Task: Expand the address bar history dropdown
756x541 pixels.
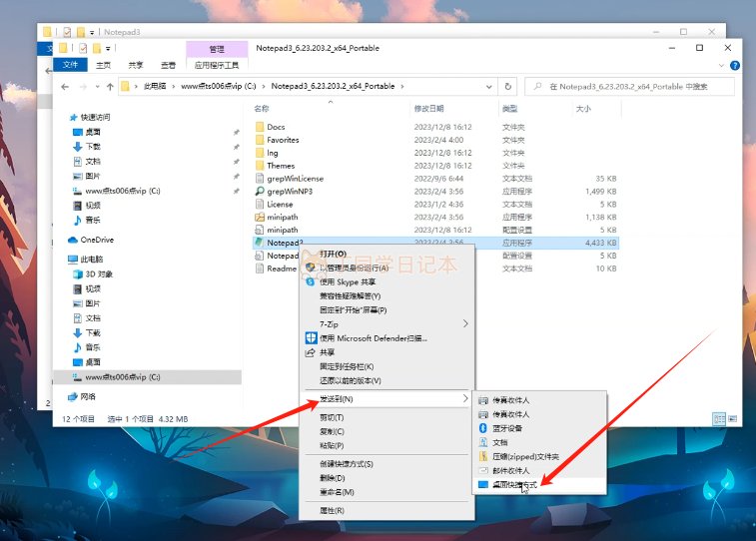Action: point(489,87)
